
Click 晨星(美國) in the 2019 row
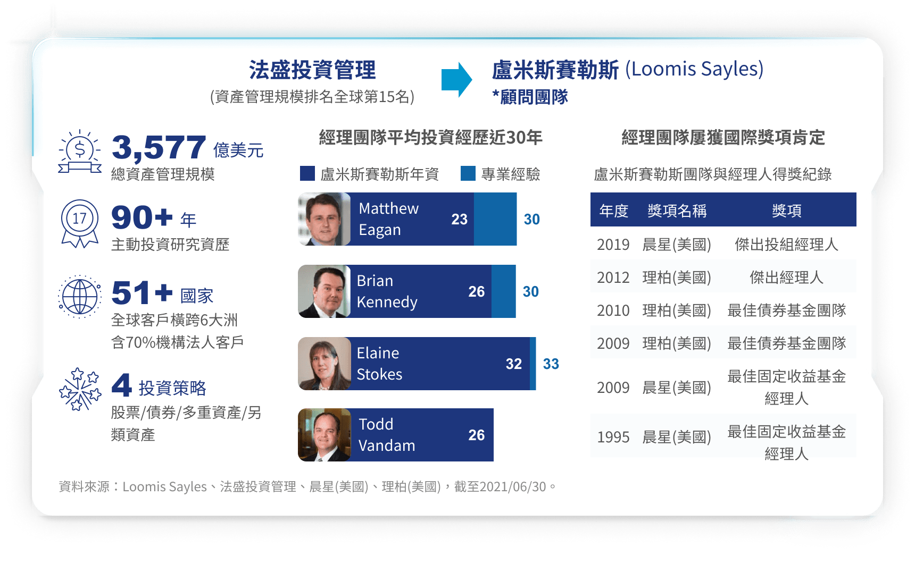point(677,245)
